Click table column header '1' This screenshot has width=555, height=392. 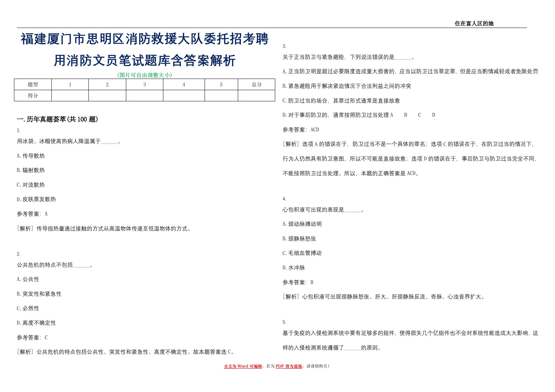(70, 85)
